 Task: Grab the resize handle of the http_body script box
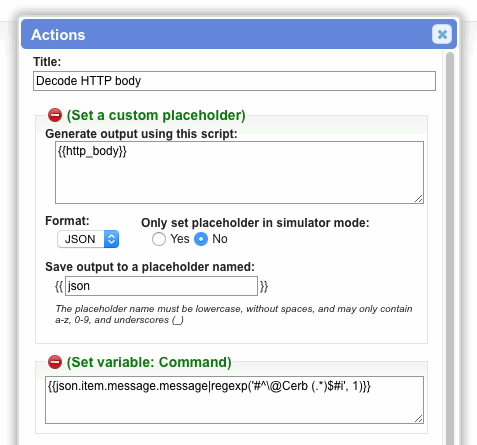click(419, 199)
